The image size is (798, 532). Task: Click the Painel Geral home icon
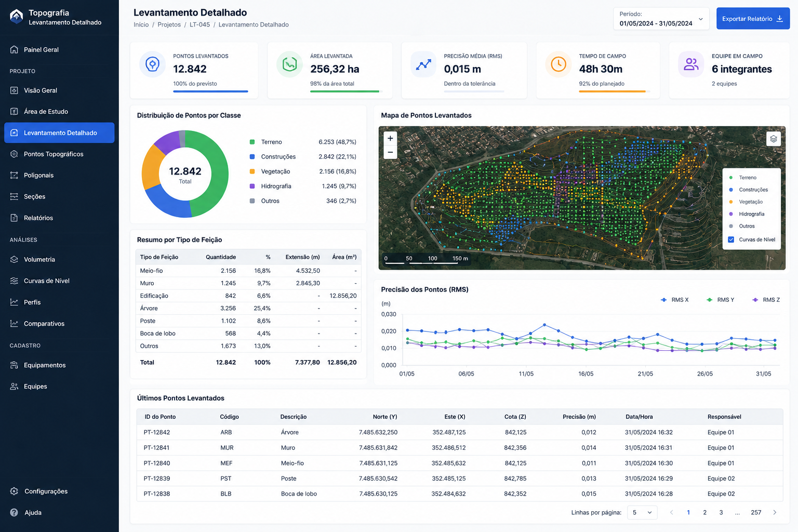click(x=14, y=50)
